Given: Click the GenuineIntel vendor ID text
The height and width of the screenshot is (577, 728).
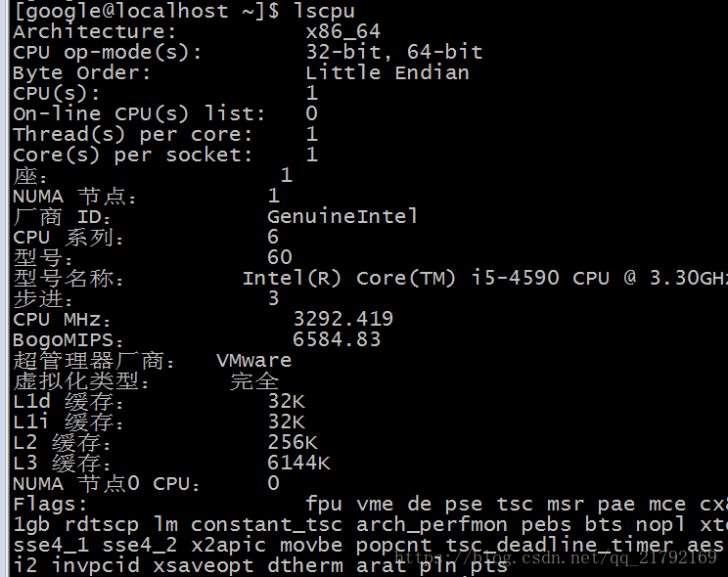Looking at the screenshot, I should (x=342, y=216).
